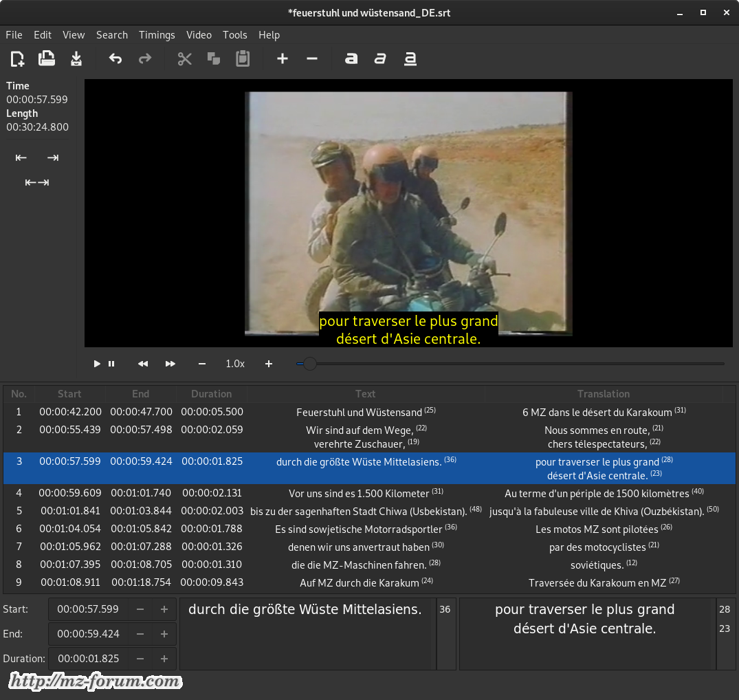Cut selected subtitle with scissors icon
Image resolution: width=739 pixels, height=700 pixels.
pyautogui.click(x=184, y=59)
